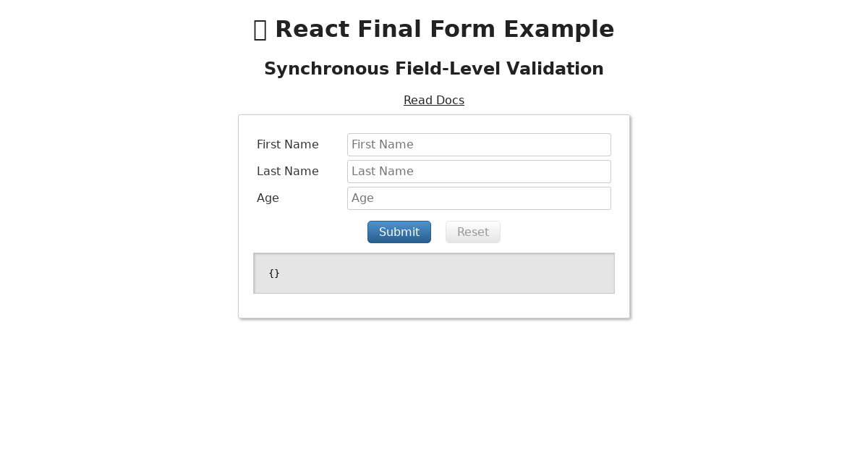Click the emoji icon in the page title
The image size is (868, 456).
point(261,29)
